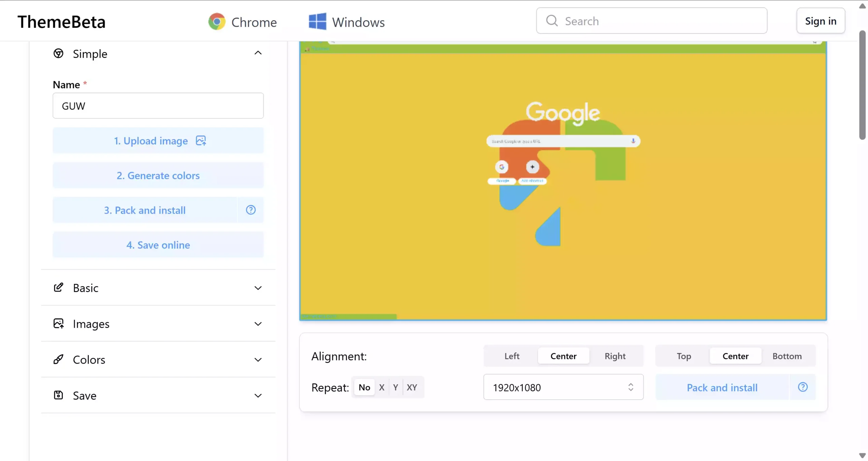
Task: Click the image upload icon in Upload image
Action: (x=201, y=140)
